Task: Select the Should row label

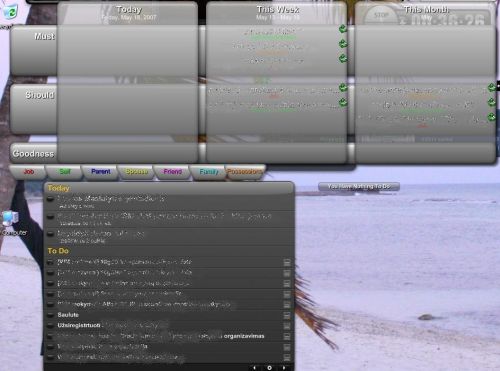Action: [39, 95]
